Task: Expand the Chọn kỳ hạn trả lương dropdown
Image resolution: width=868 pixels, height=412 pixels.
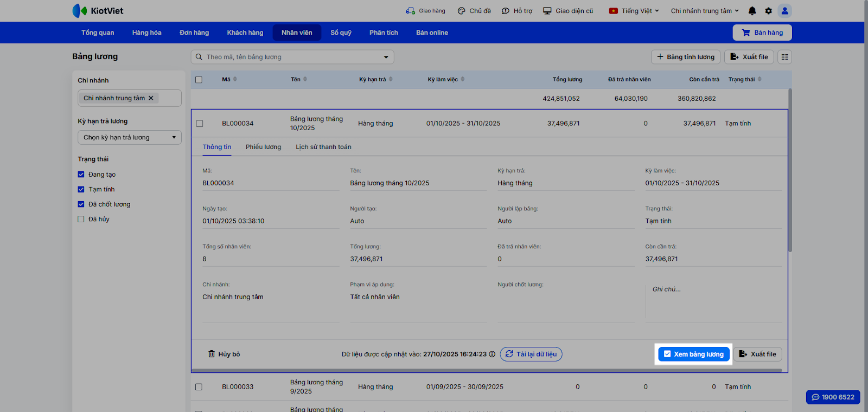Action: (x=129, y=138)
